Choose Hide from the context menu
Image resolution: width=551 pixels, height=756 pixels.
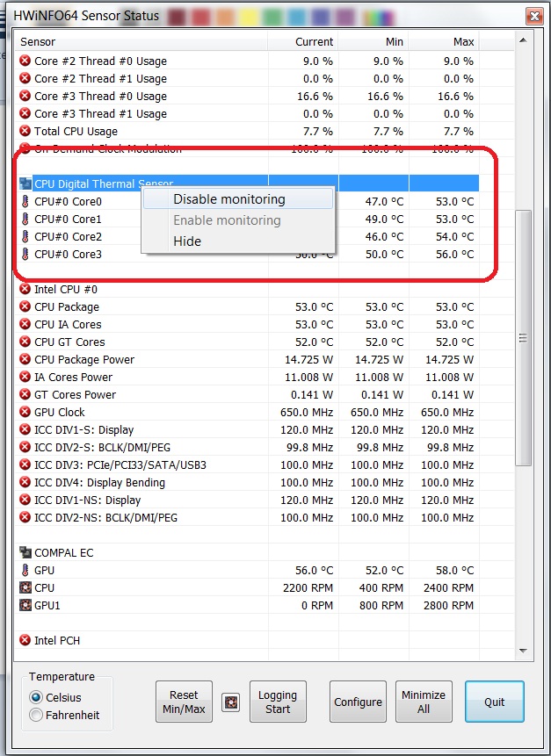(238, 241)
